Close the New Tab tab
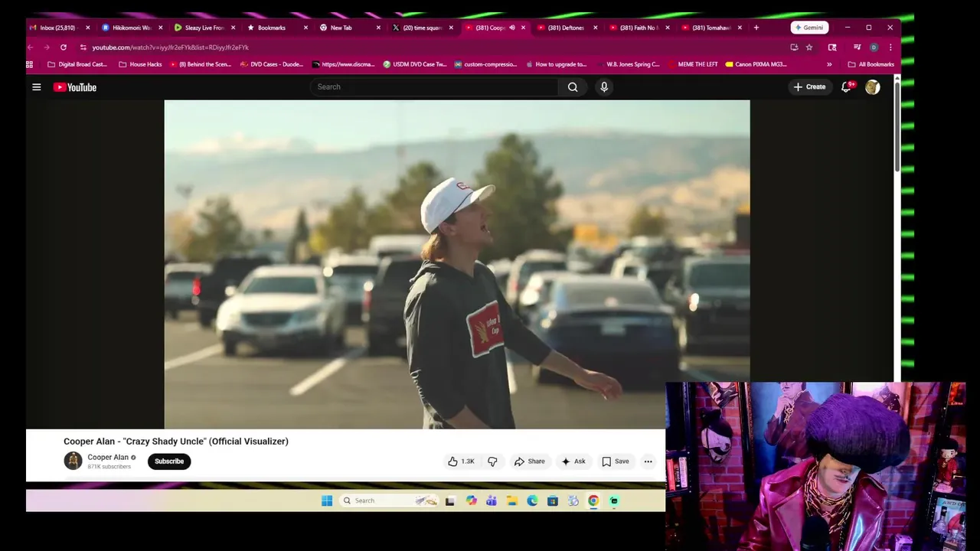980x551 pixels. point(378,28)
